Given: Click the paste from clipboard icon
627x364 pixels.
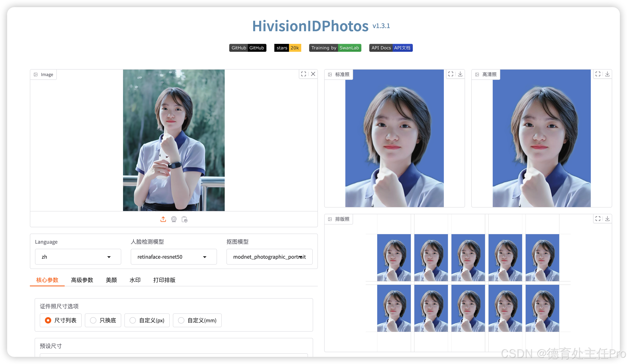Looking at the screenshot, I should pyautogui.click(x=184, y=219).
